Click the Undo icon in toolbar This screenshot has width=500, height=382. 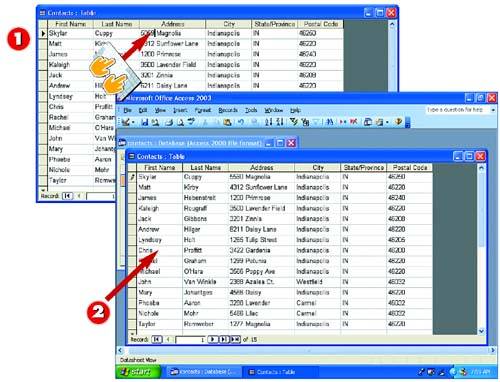tap(241, 122)
